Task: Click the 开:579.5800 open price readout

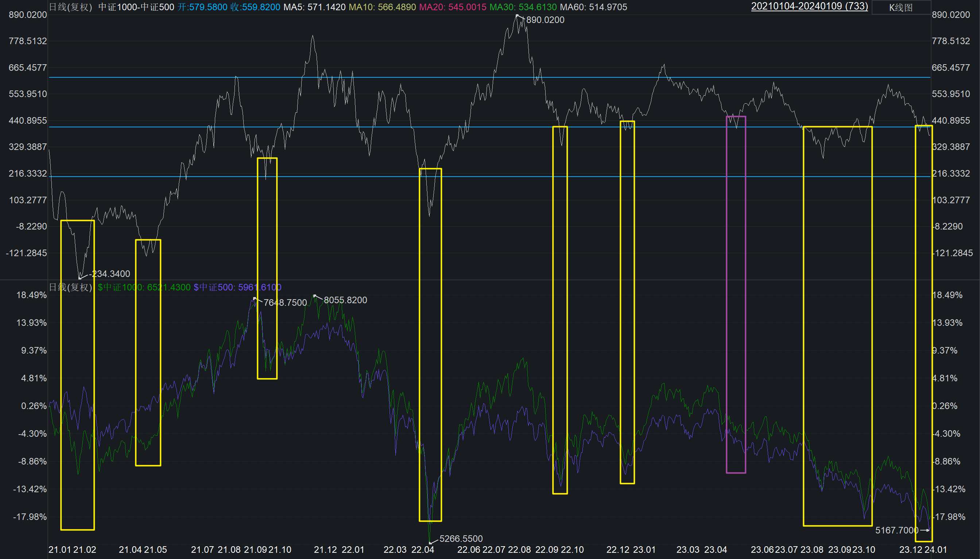Action: point(202,7)
